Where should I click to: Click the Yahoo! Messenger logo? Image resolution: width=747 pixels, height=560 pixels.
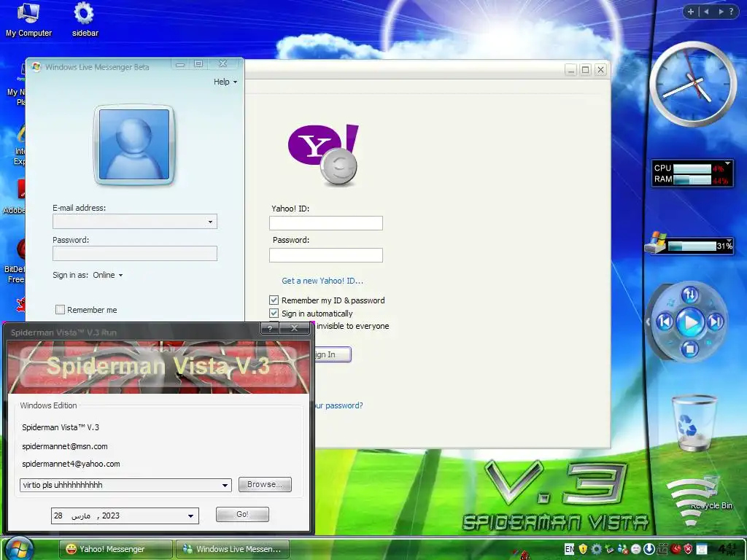pos(324,155)
